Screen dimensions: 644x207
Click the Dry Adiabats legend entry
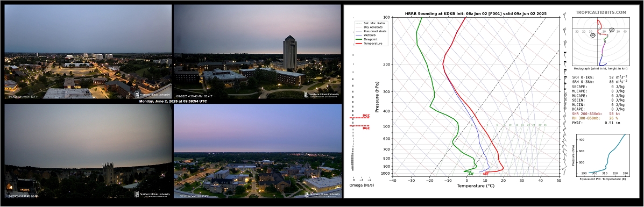coord(369,27)
